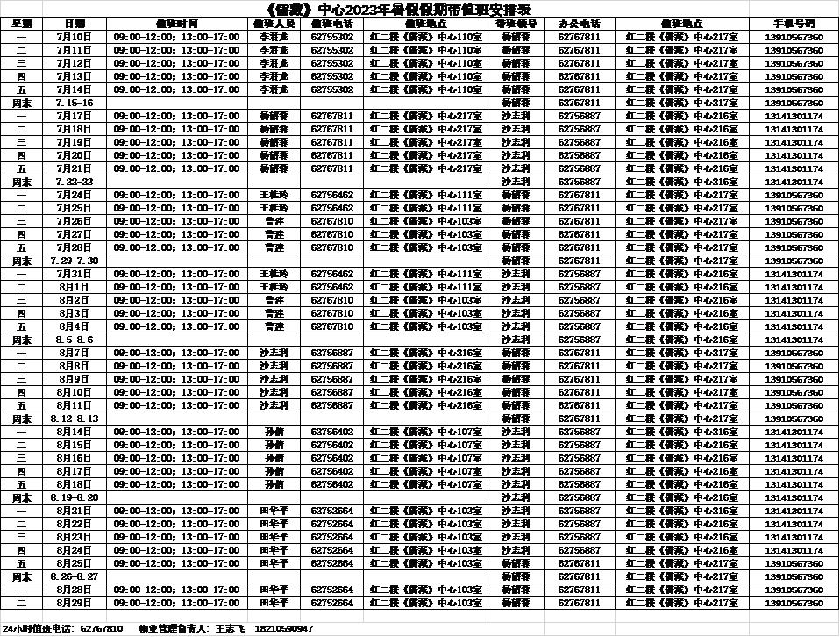
Task: Select the 7.29-7.30 weekend date cell
Action: (x=75, y=261)
